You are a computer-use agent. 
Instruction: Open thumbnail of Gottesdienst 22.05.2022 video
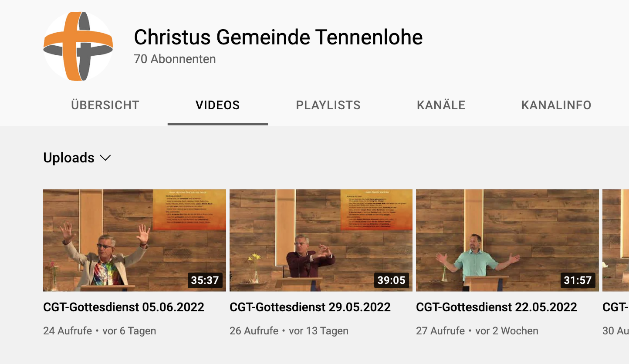click(507, 240)
